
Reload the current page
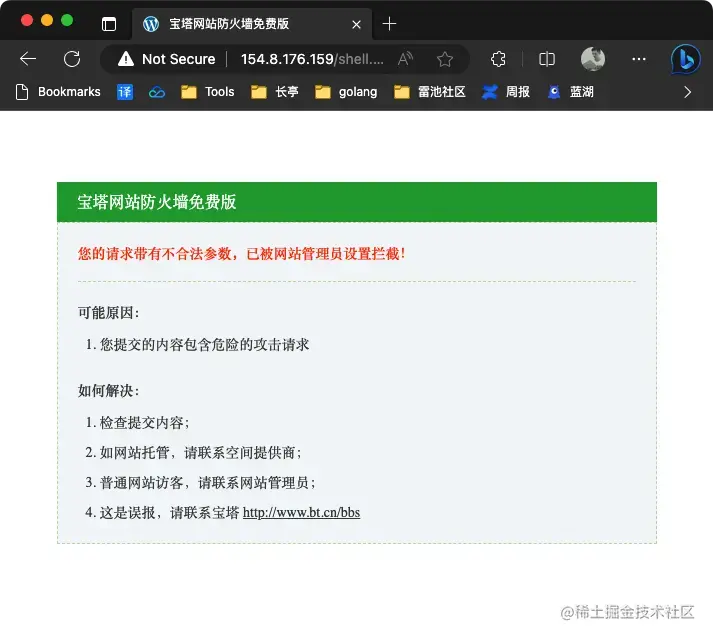pos(72,59)
